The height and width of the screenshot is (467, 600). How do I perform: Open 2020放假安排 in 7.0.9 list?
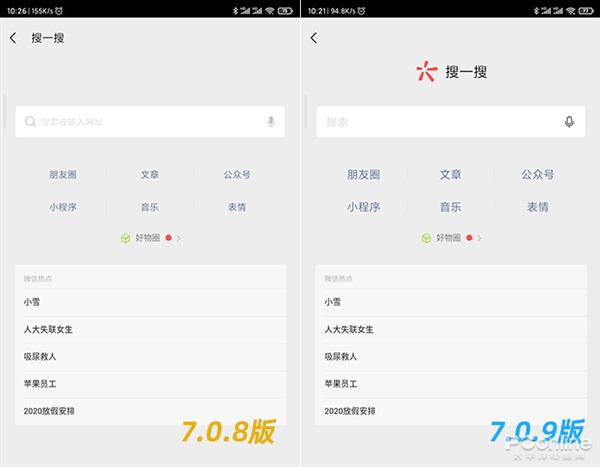451,411
